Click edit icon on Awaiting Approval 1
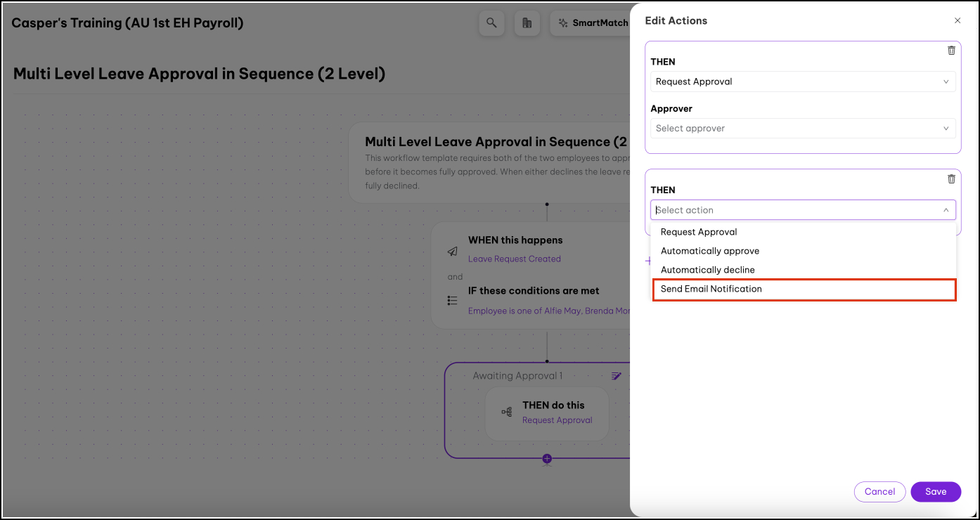 pos(617,376)
